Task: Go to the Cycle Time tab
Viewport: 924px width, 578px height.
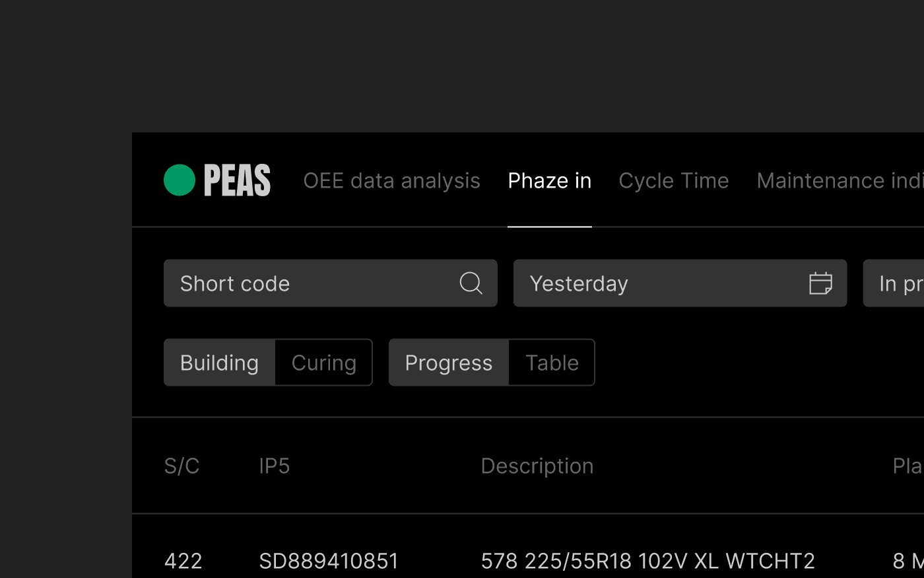Action: pos(674,181)
